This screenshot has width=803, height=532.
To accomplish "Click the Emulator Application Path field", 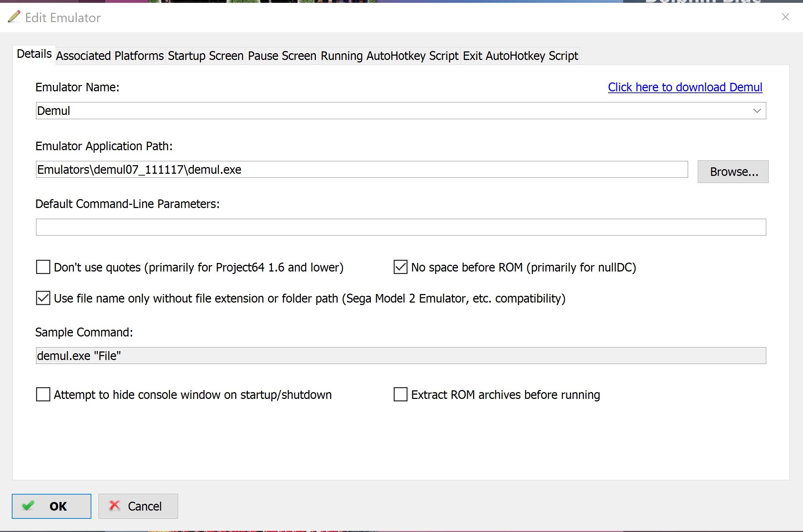I will pyautogui.click(x=362, y=169).
